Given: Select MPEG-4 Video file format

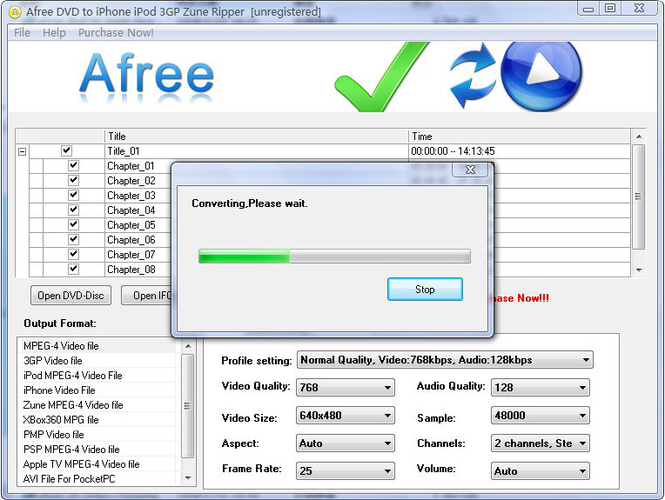Looking at the screenshot, I should (x=97, y=346).
